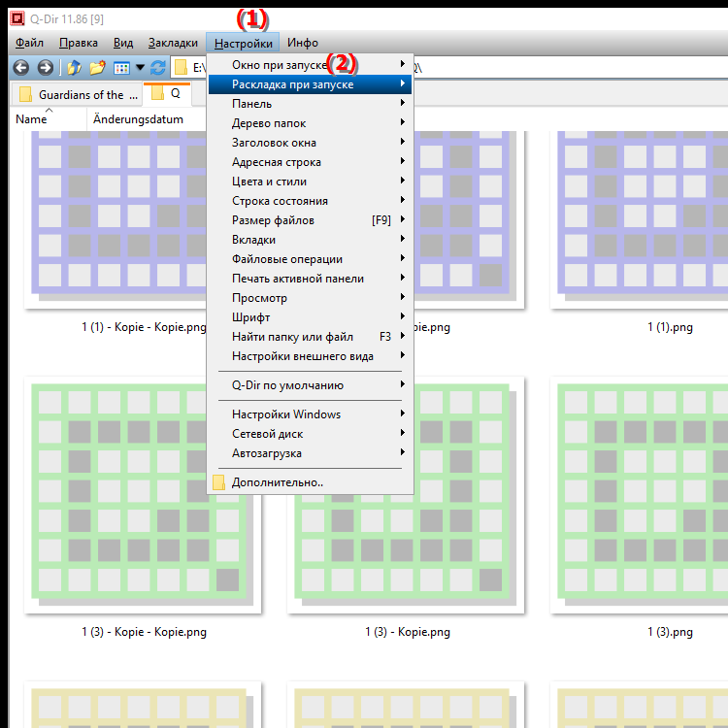Screen dimensions: 728x728
Task: Switch to Guardians of the ... tab
Action: [78, 95]
